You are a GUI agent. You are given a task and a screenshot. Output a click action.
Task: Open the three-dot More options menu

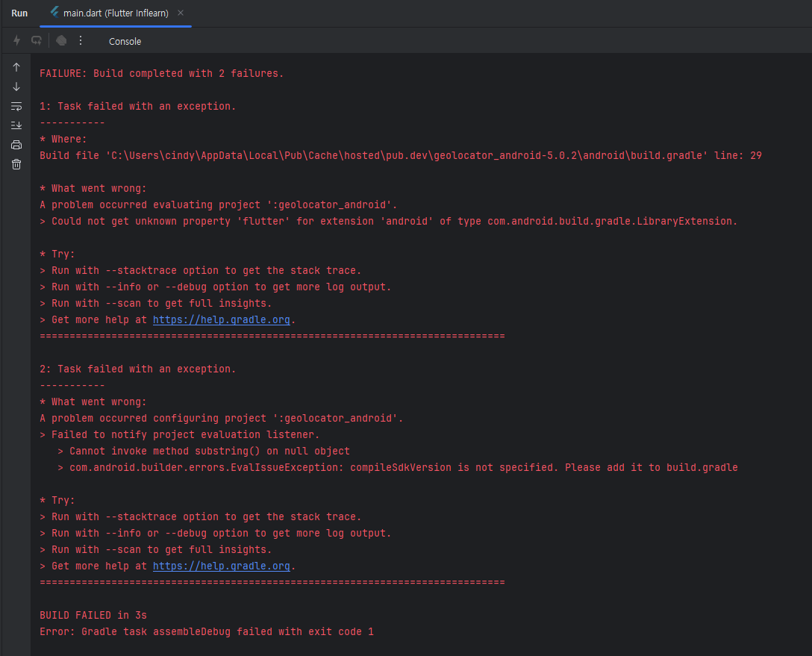tap(81, 40)
